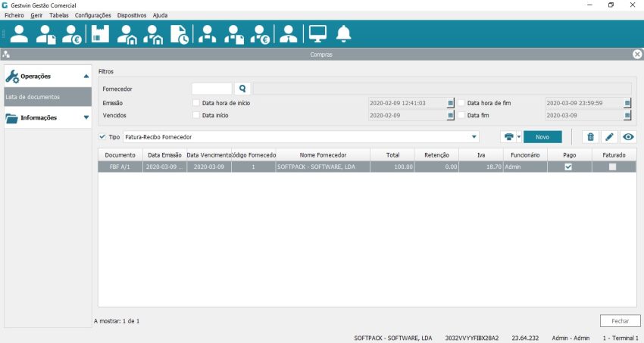
Task: Click the Fornecedor search magnifier icon
Action: (242, 89)
